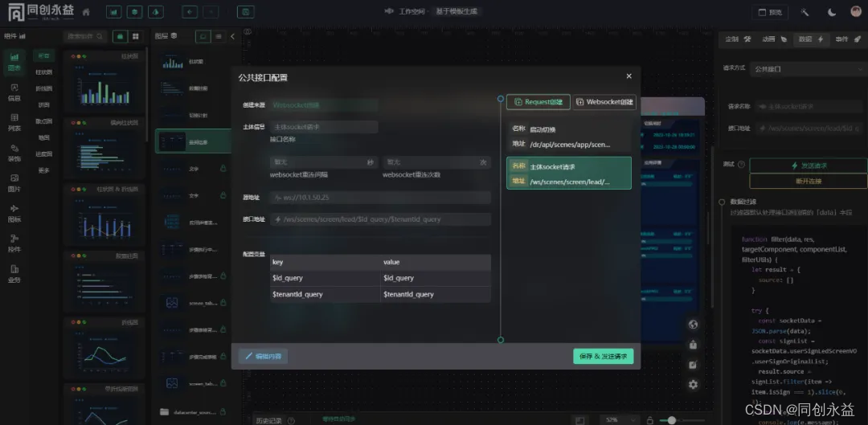Click the save icon in top toolbar
The image size is (868, 425).
point(245,11)
